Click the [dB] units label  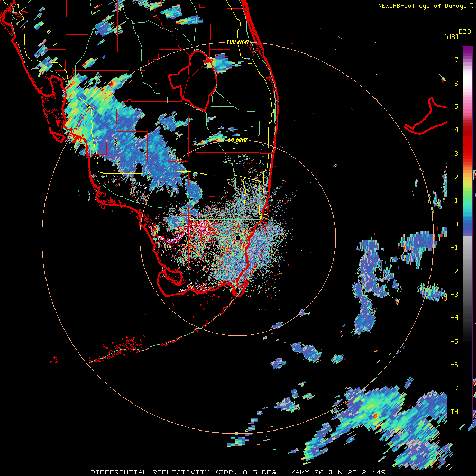point(452,36)
